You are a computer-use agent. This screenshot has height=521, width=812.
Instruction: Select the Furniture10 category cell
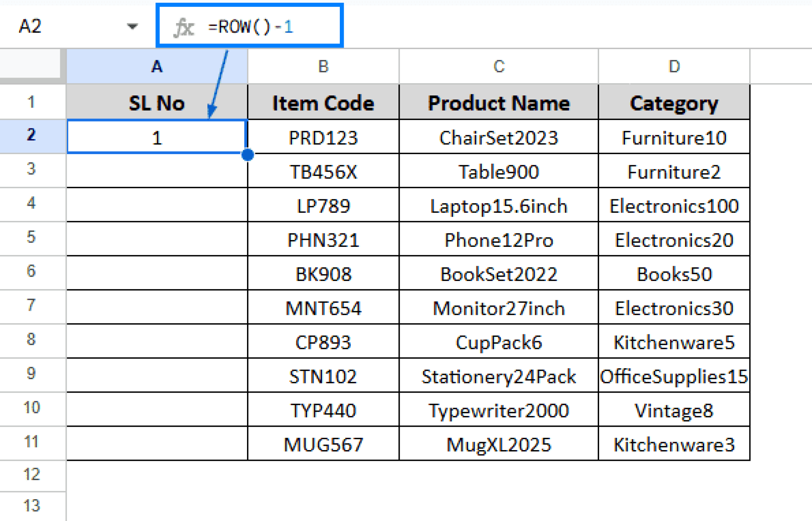pos(674,137)
